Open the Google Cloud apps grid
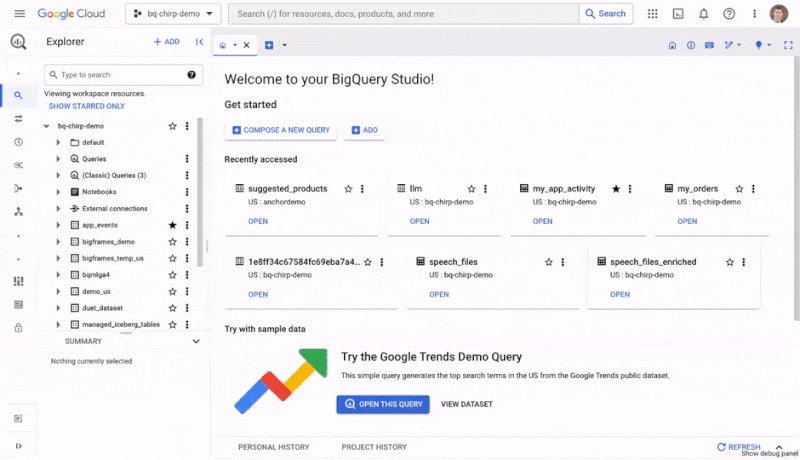Screen dimensions: 800x460 [653, 14]
